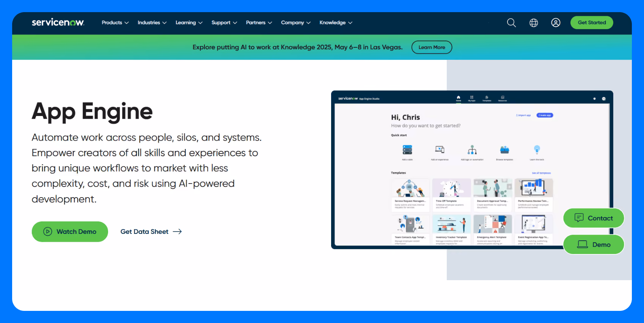Viewport: 644px width, 323px height.
Task: Click the App Engine page heading
Action: pos(92,112)
